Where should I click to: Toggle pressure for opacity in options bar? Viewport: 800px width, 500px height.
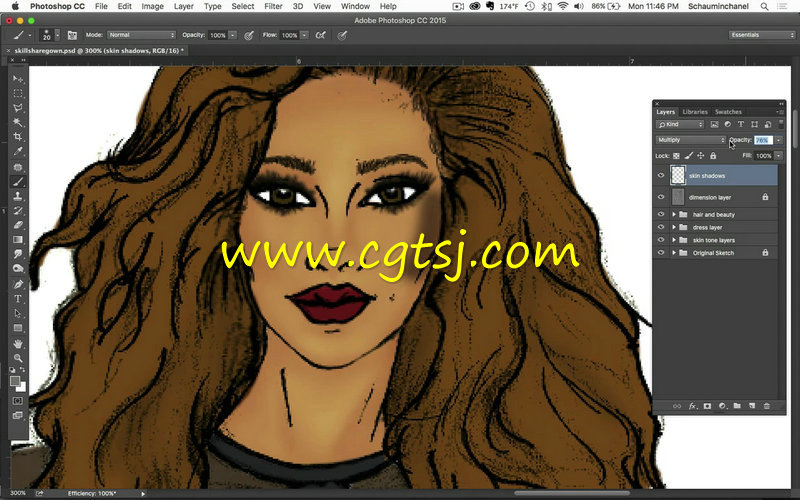(x=249, y=35)
